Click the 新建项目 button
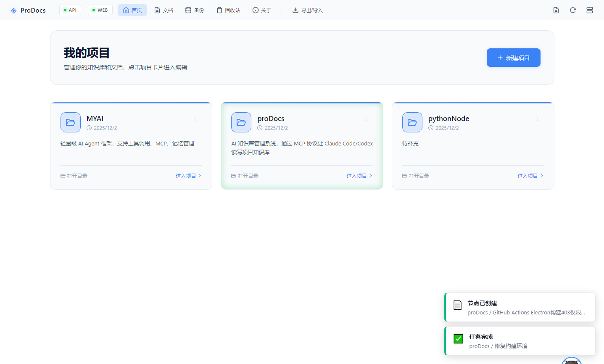604x364 pixels. tap(513, 58)
